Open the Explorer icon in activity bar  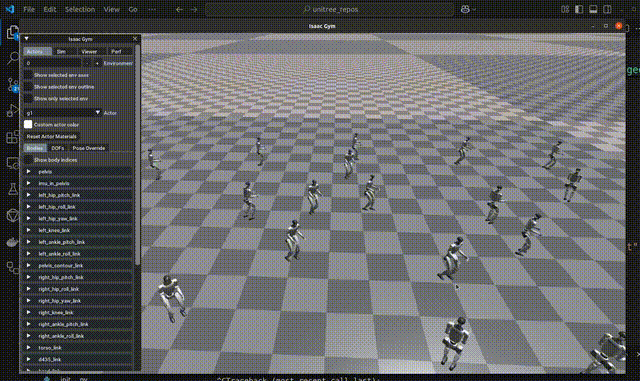click(x=12, y=32)
